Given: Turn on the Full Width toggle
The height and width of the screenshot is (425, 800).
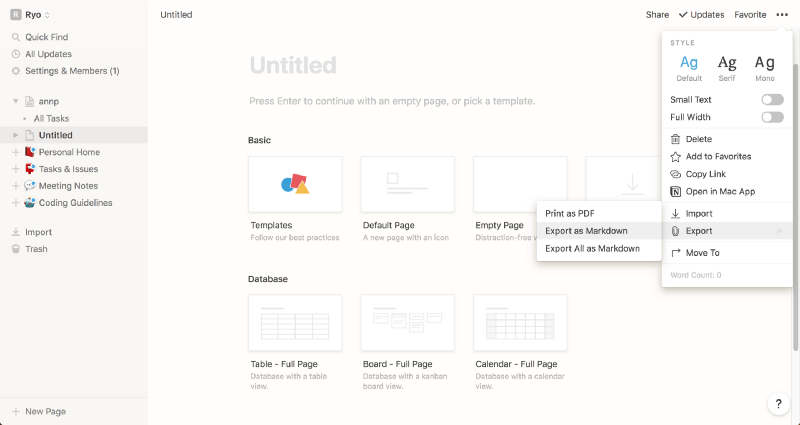Looking at the screenshot, I should pyautogui.click(x=772, y=117).
